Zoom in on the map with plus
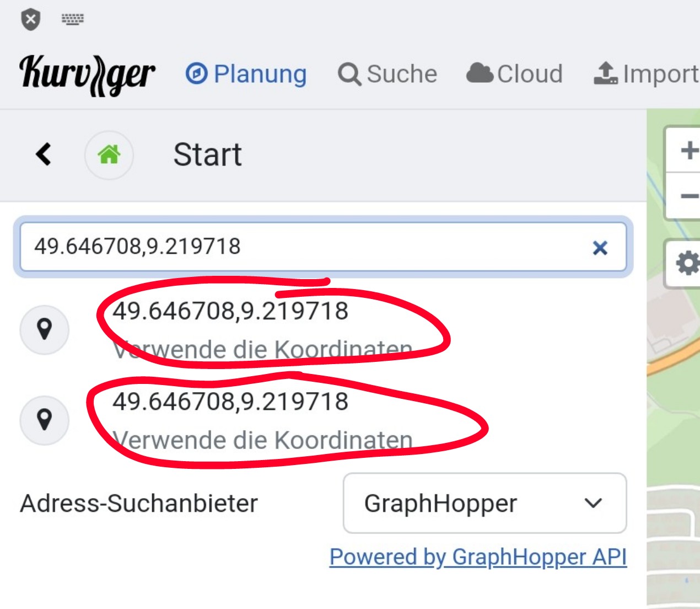The height and width of the screenshot is (609, 700). point(688,150)
